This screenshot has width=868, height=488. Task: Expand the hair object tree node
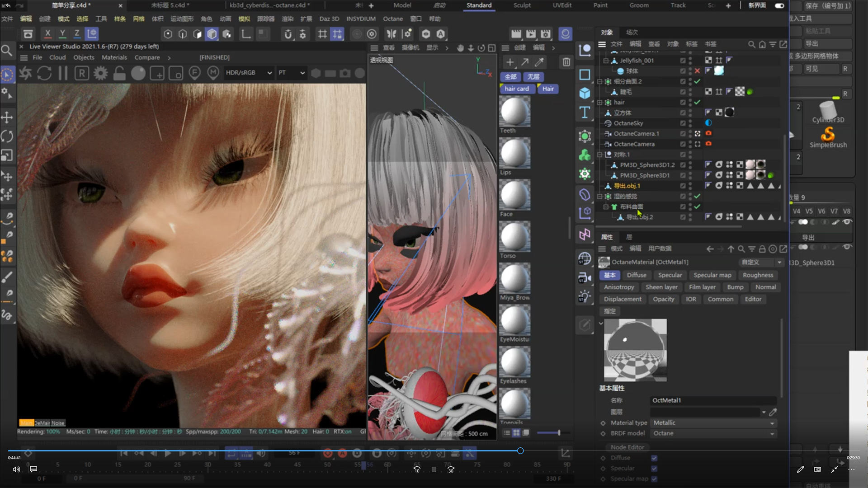click(x=600, y=103)
